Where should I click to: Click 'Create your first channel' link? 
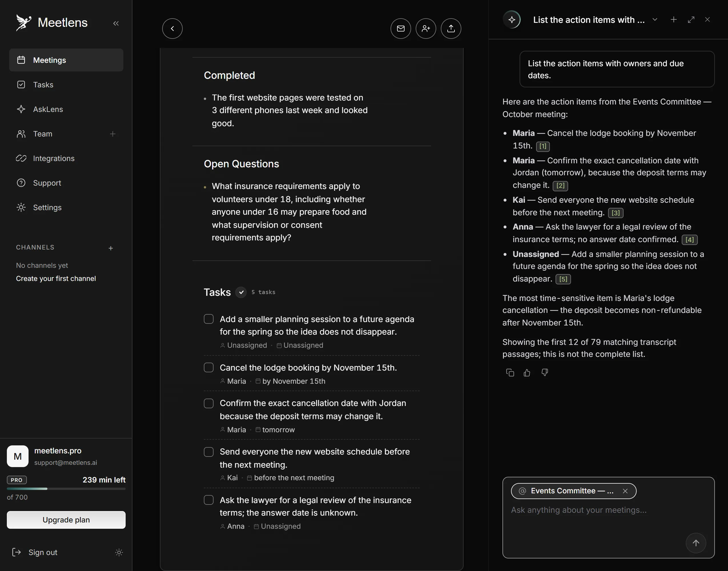tap(56, 278)
